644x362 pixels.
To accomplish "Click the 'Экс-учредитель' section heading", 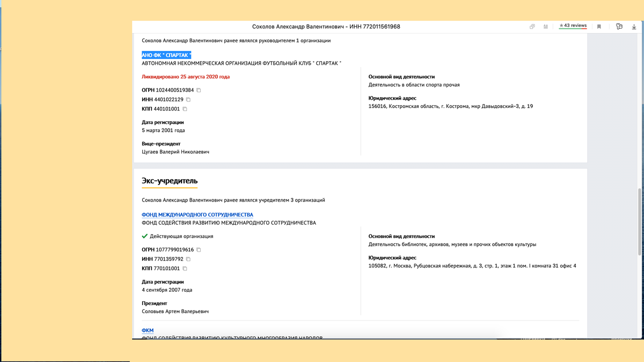I will click(170, 181).
